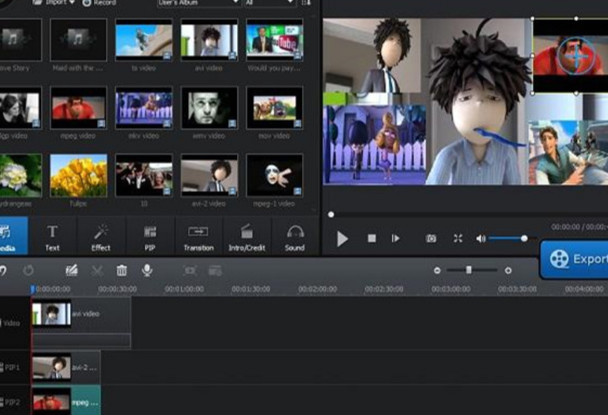Open the Transition tab
The height and width of the screenshot is (415, 608).
[199, 237]
